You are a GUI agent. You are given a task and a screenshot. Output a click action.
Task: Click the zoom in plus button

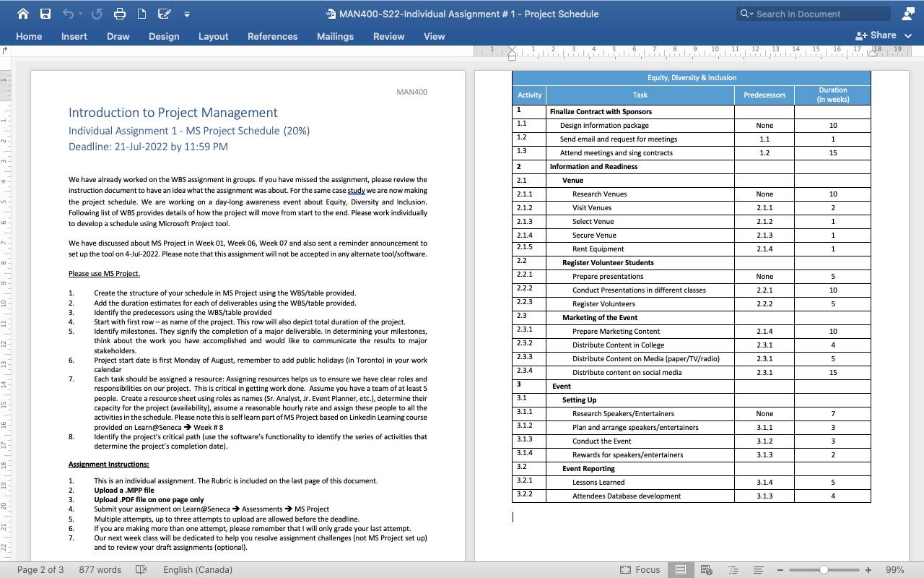pos(868,569)
